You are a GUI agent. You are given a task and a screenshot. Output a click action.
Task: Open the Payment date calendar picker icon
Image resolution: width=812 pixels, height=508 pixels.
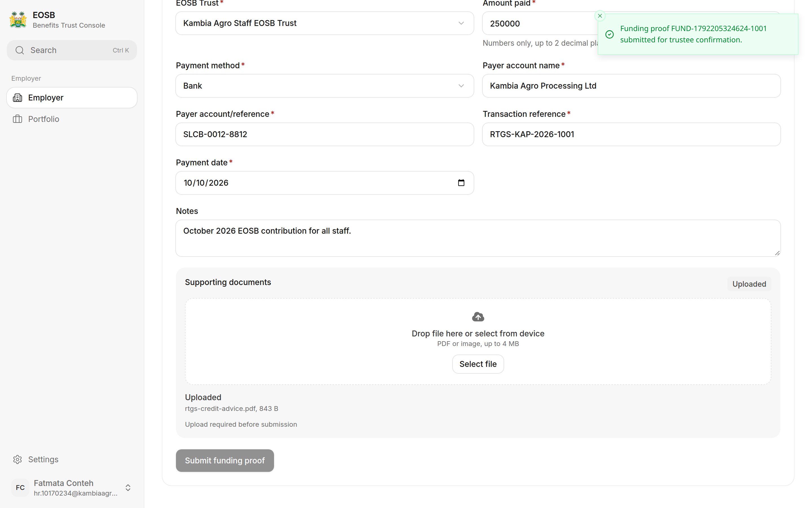tap(461, 182)
